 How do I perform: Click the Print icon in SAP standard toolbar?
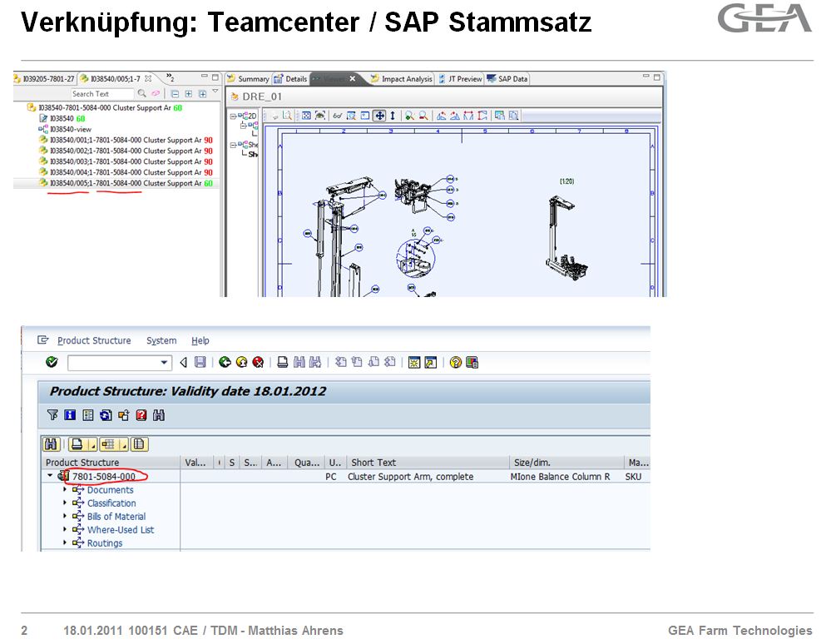[283, 362]
